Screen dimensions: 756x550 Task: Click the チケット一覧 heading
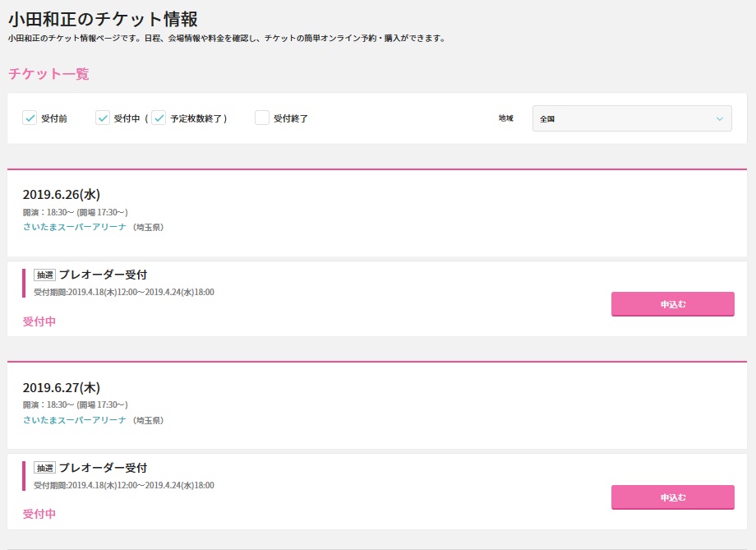[x=48, y=74]
